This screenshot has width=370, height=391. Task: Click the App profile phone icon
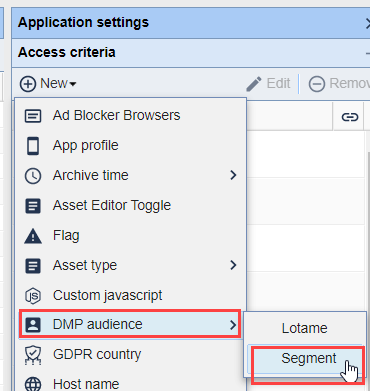(33, 146)
